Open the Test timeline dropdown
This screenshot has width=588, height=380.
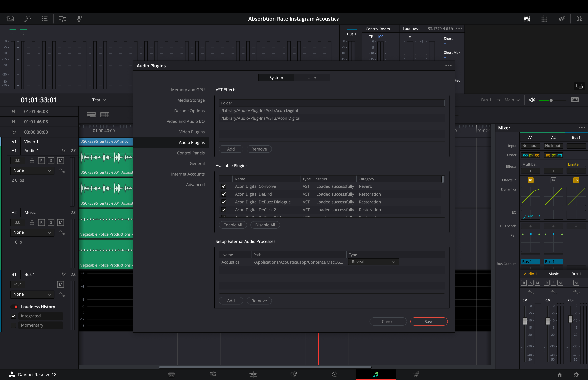[x=99, y=100]
